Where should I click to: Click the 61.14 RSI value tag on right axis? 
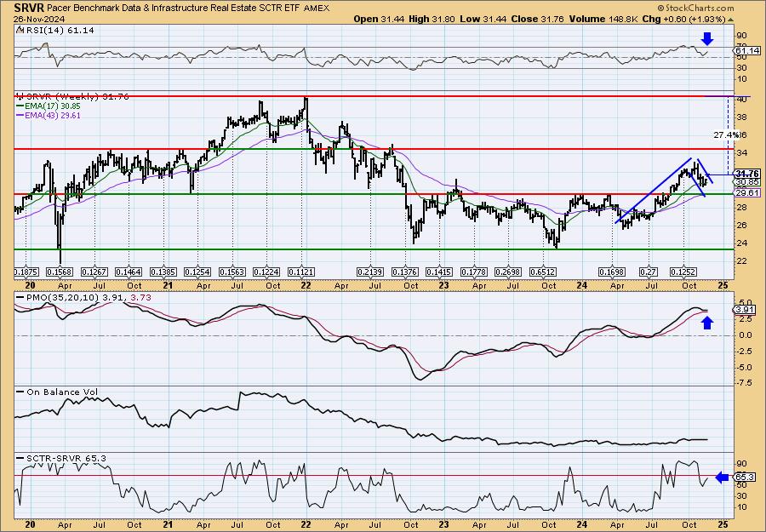(x=747, y=50)
